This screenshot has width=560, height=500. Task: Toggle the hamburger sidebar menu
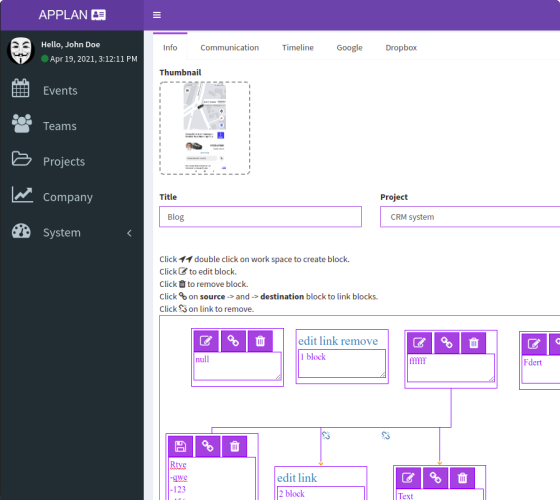(156, 15)
